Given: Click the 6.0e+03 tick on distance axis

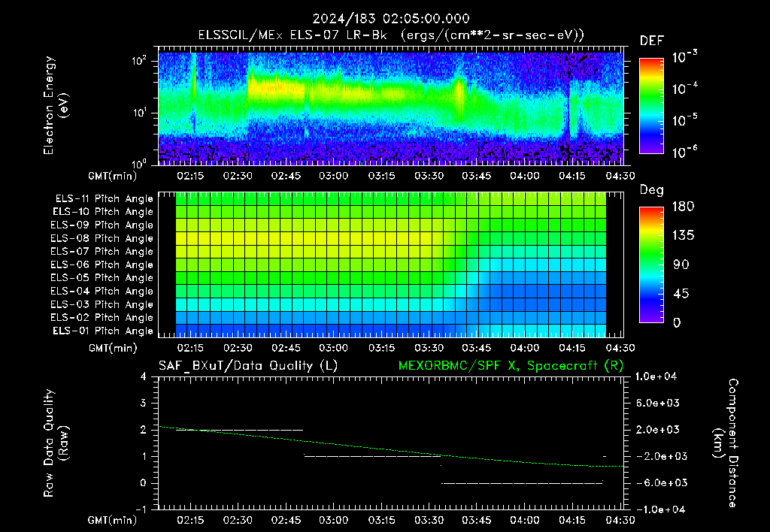Looking at the screenshot, I should [658, 403].
